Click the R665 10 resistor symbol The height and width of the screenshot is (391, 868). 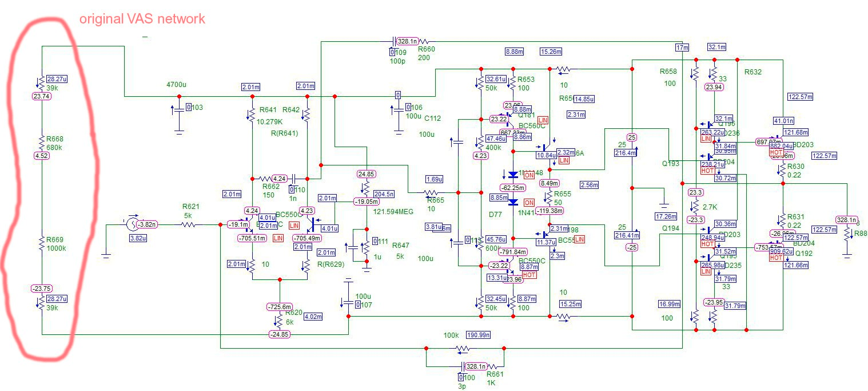(x=432, y=192)
